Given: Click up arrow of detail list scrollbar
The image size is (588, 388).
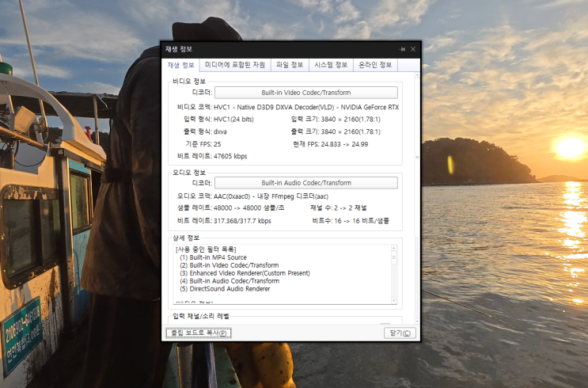Looking at the screenshot, I should click(x=394, y=248).
